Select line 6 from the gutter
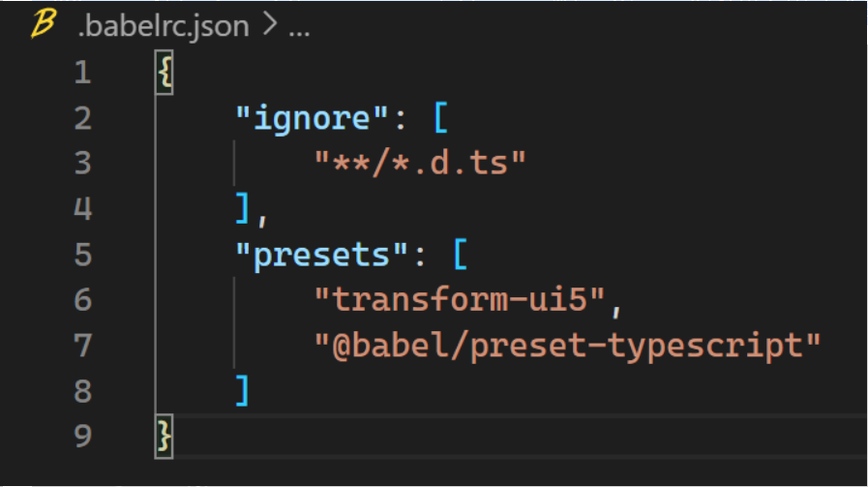Viewport: 868px width, 487px height. point(81,299)
